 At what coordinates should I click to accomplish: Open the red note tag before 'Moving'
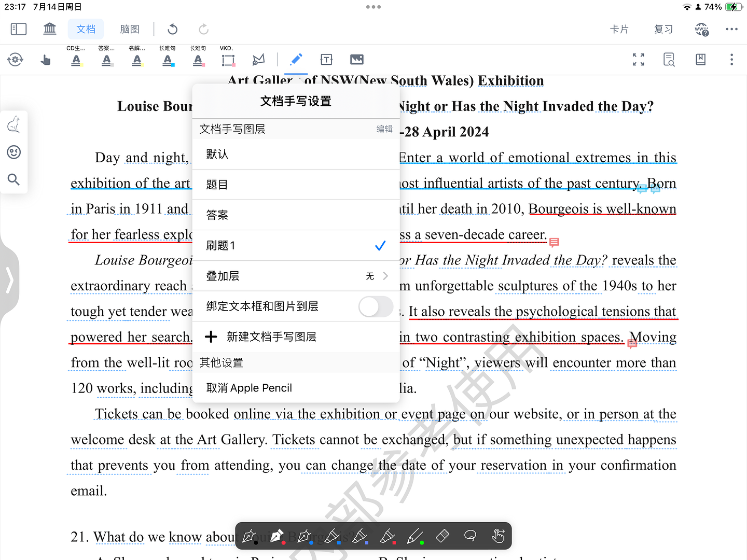point(632,344)
